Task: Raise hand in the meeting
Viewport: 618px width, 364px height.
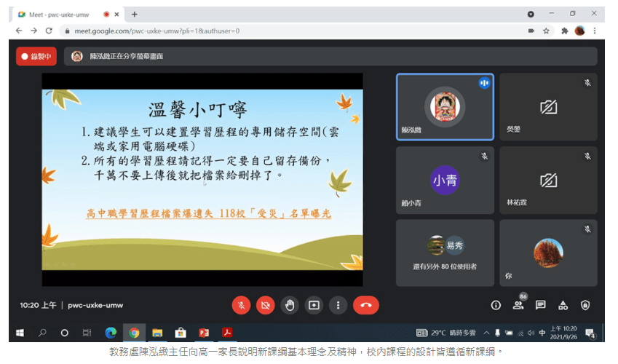Action: click(290, 306)
